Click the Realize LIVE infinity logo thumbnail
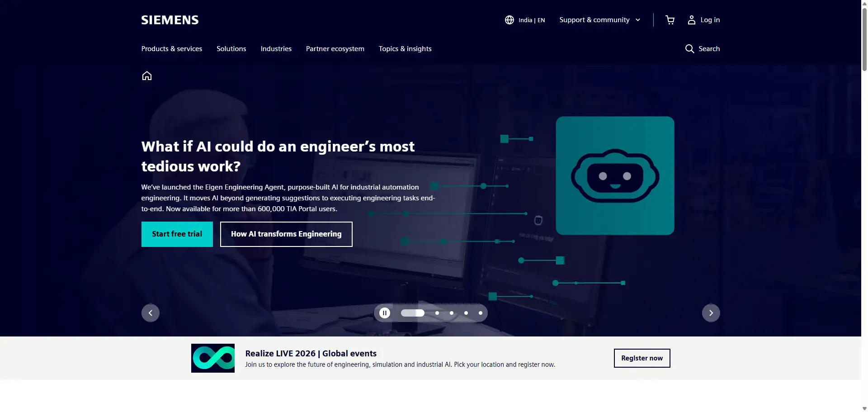Viewport: 868px width, 412px height. point(213,358)
